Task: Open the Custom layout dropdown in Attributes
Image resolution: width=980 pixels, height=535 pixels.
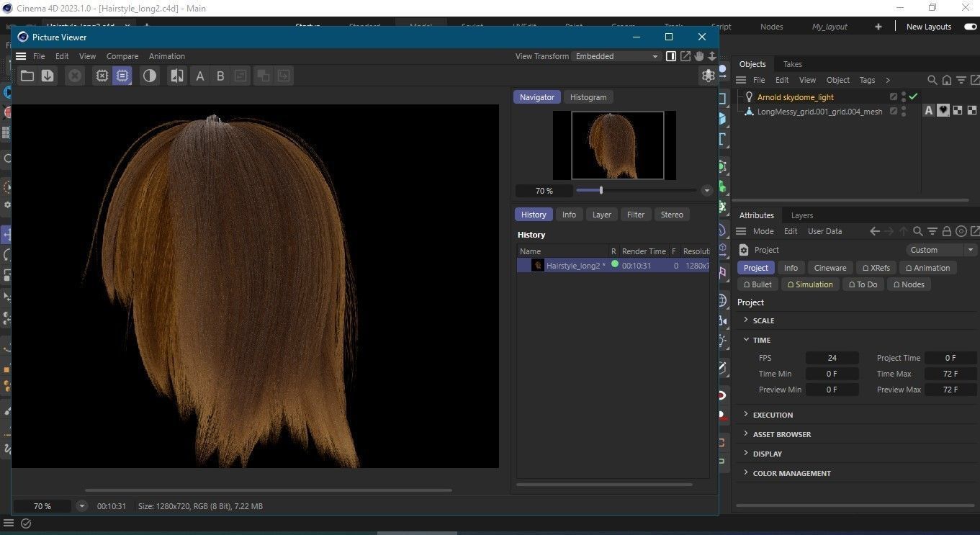Action: coord(940,250)
